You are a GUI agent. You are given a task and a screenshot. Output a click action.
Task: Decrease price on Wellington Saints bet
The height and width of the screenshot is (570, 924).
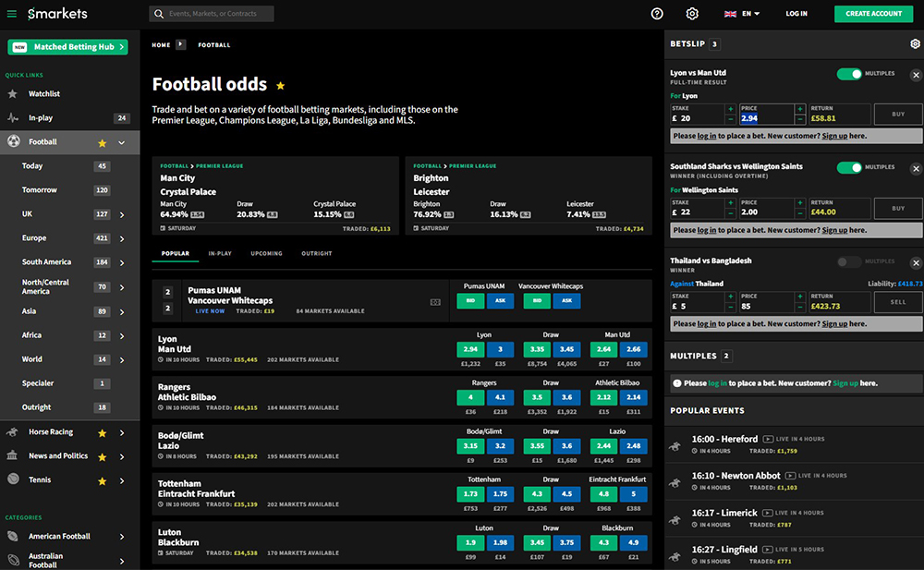tap(799, 212)
